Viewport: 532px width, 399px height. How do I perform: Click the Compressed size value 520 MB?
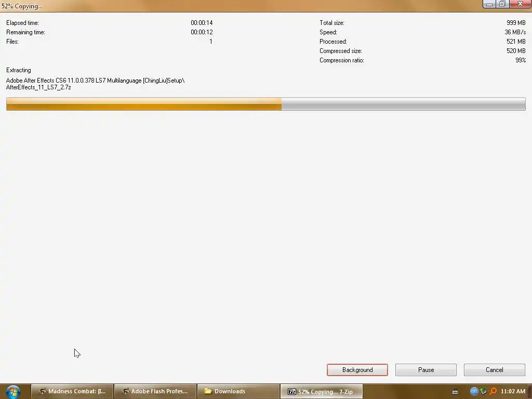(x=516, y=51)
